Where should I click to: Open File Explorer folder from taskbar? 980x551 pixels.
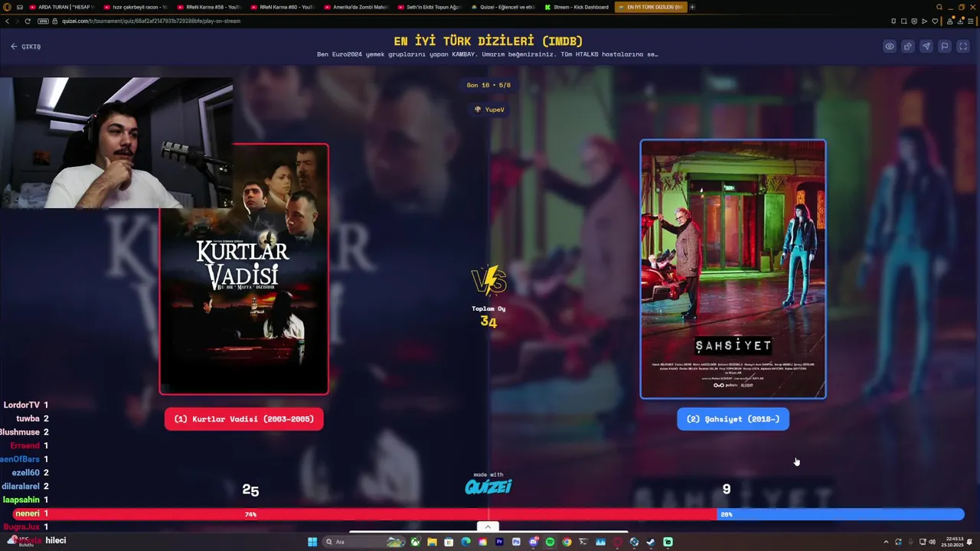pos(432,542)
